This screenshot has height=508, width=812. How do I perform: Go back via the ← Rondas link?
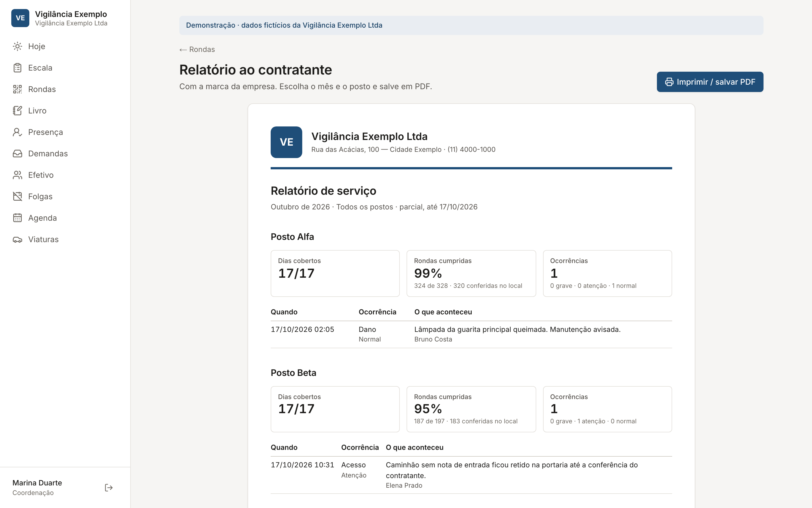(197, 49)
